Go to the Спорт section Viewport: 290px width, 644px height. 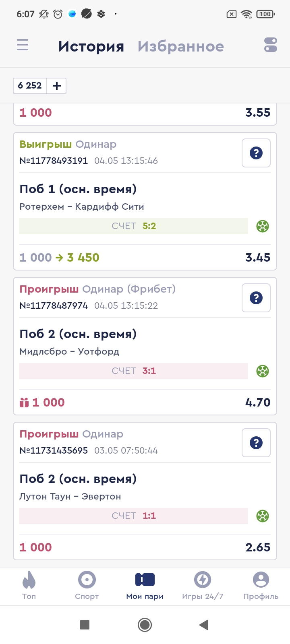87,586
